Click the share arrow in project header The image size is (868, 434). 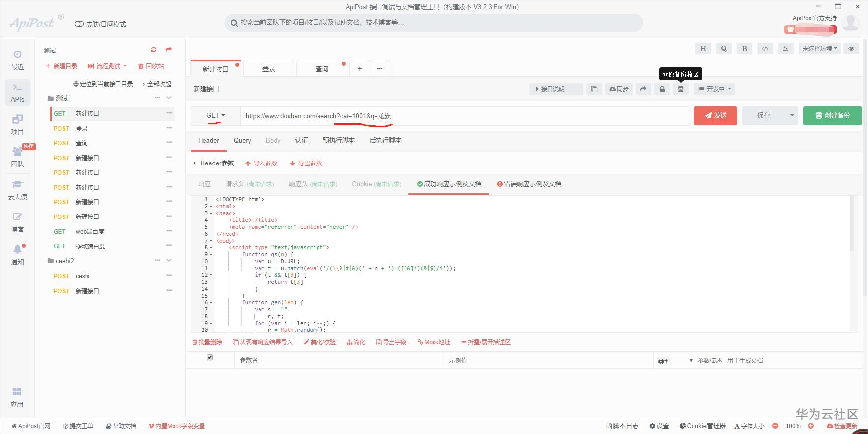point(169,50)
